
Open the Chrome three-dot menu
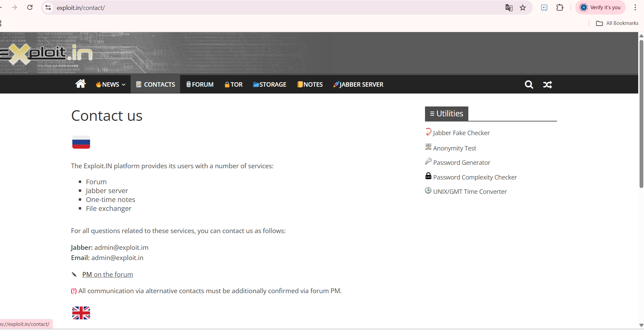[x=635, y=8]
